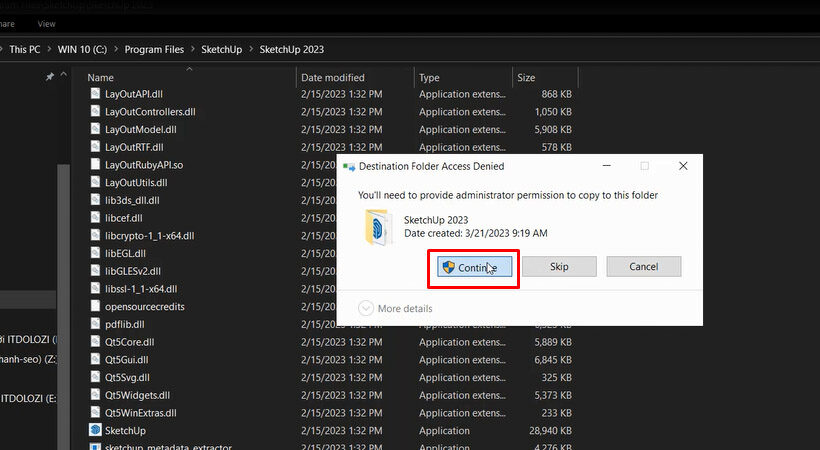Image resolution: width=820 pixels, height=450 pixels.
Task: Click the Skip button
Action: pos(559,267)
